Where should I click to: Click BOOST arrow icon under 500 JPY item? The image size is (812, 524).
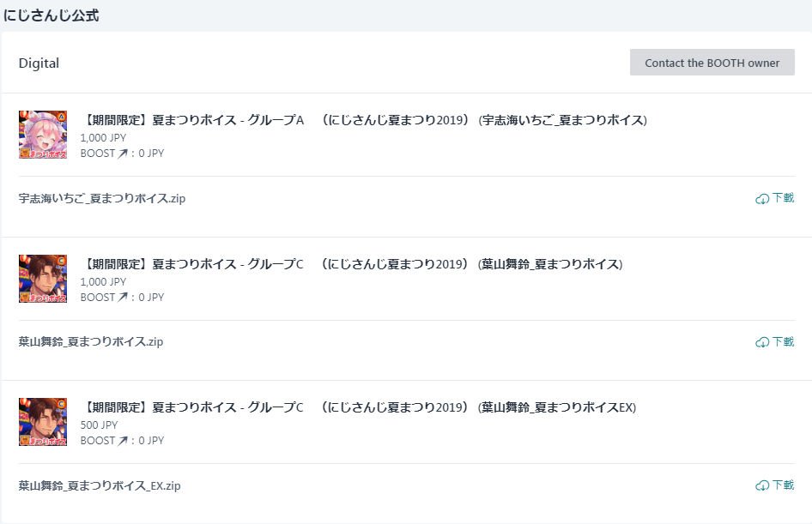[x=123, y=441]
